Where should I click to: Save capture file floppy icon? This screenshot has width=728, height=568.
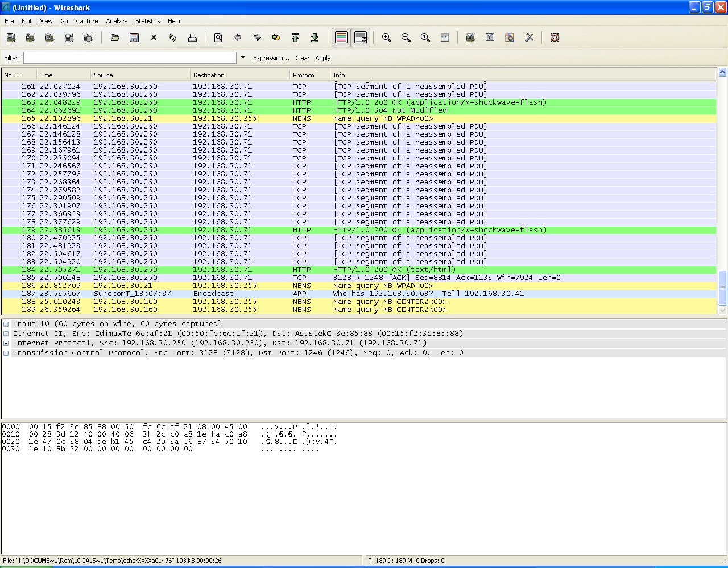tap(134, 38)
